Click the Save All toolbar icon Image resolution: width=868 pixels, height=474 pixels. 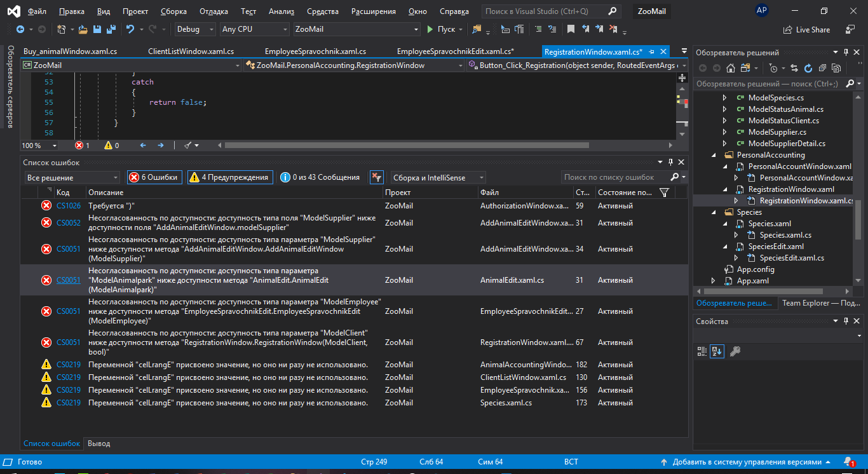click(111, 29)
